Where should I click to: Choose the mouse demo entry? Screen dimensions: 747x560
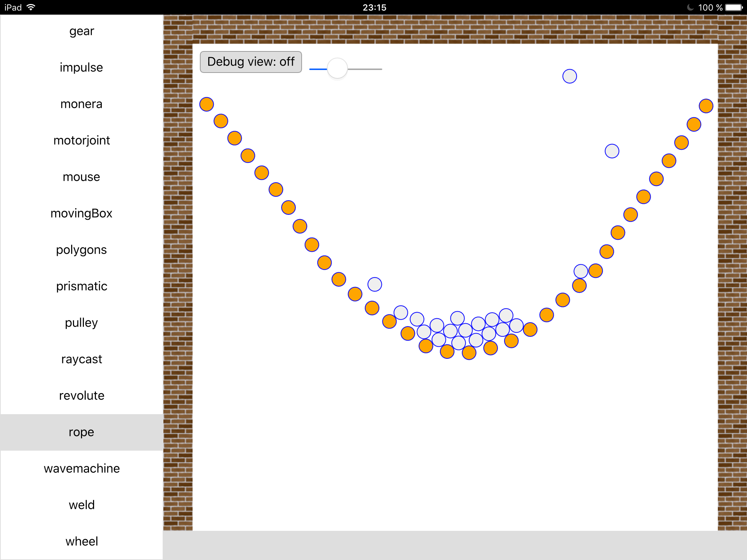(82, 177)
